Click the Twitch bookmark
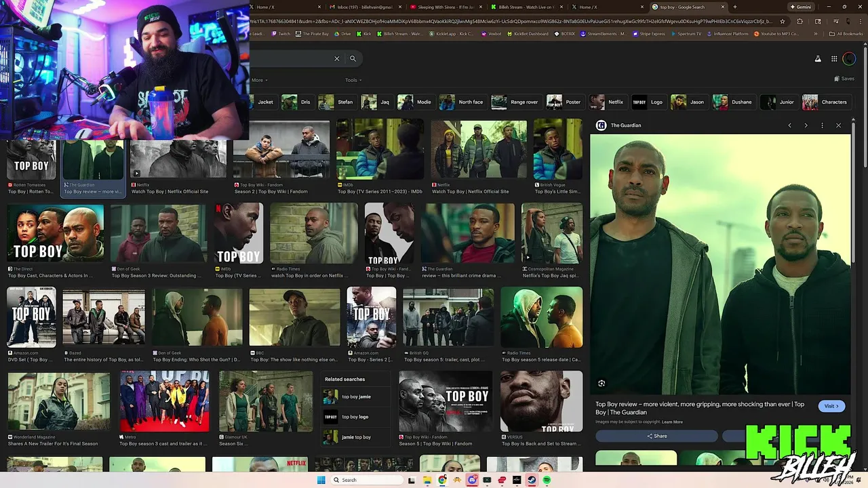 (281, 34)
